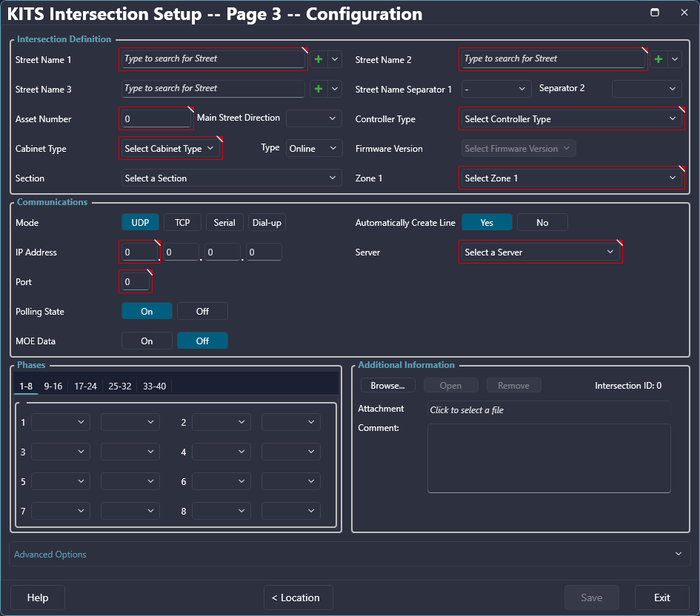700x616 pixels.
Task: Click the Help button
Action: (38, 597)
